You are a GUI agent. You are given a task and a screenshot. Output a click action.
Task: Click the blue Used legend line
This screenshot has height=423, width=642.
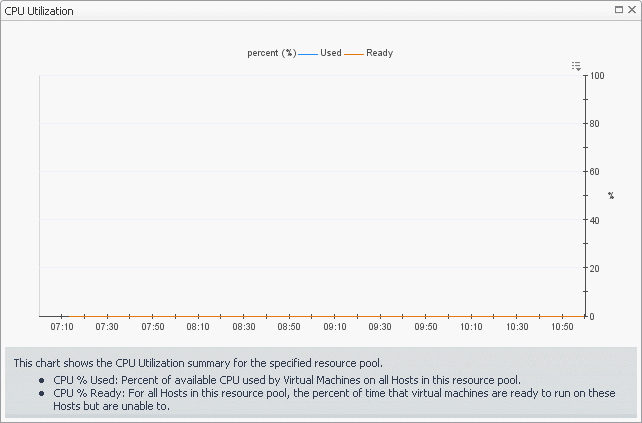pyautogui.click(x=307, y=53)
